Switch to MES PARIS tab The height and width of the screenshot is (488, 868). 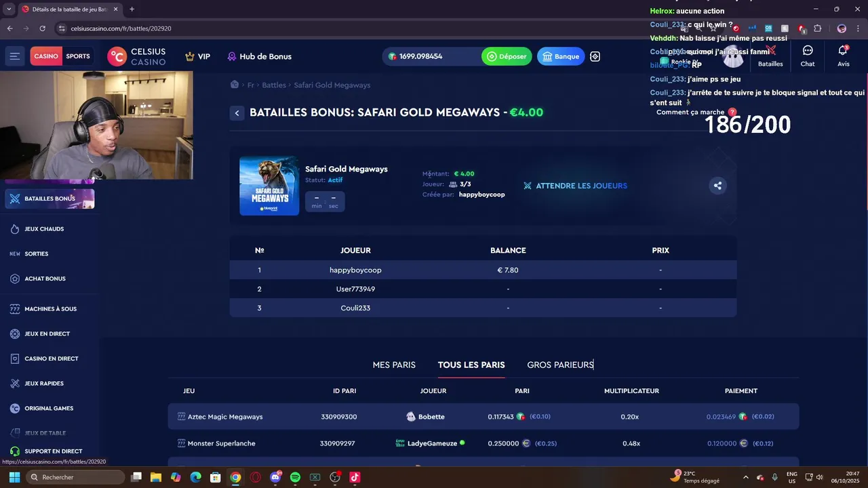click(394, 365)
